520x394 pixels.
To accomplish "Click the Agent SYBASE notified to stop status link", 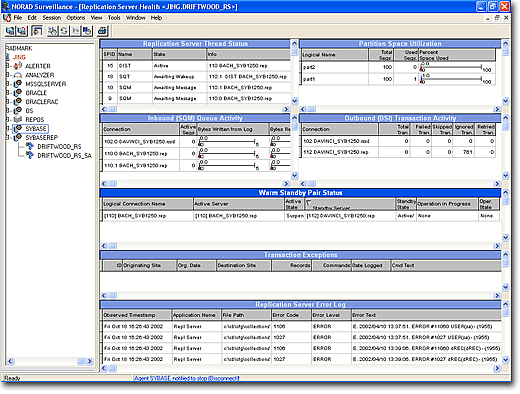I will click(187, 378).
